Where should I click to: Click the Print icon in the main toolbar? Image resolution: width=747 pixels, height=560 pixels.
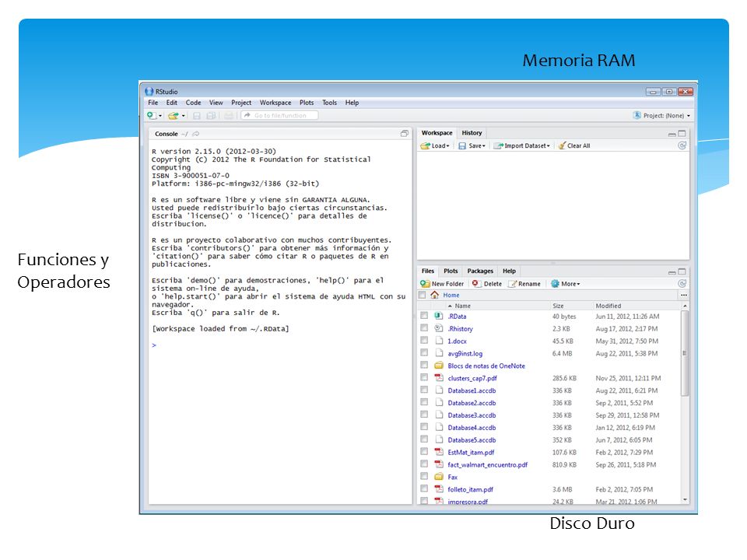click(229, 115)
